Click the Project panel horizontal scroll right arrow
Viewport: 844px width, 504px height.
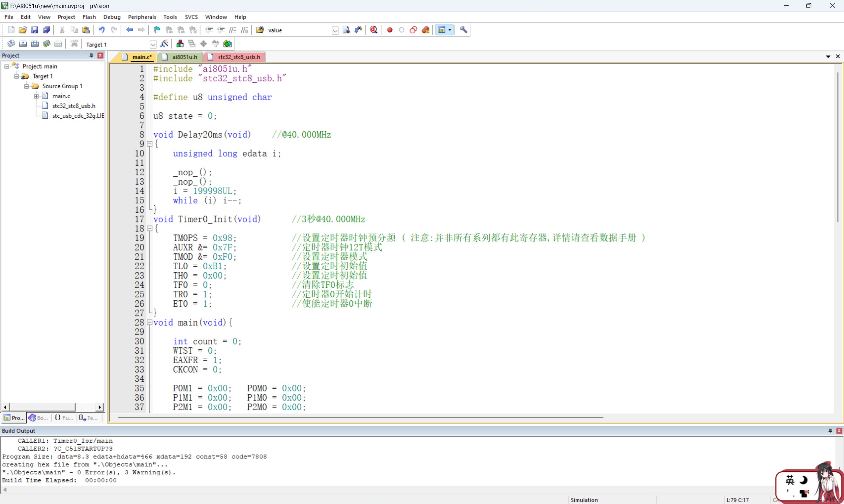point(100,407)
